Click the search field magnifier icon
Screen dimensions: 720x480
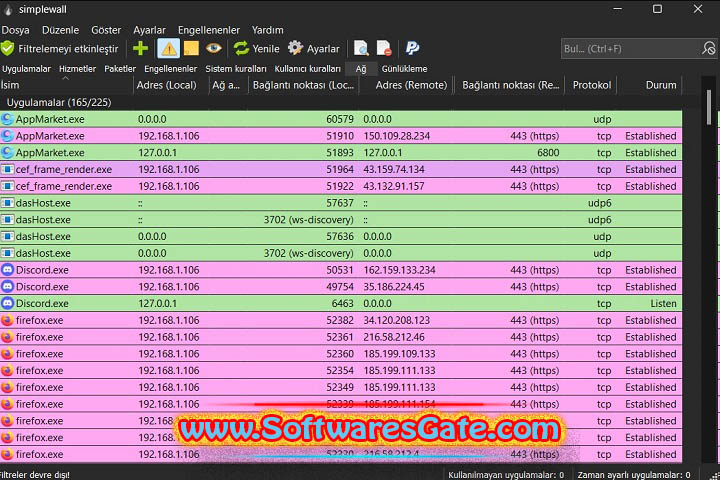click(709, 48)
